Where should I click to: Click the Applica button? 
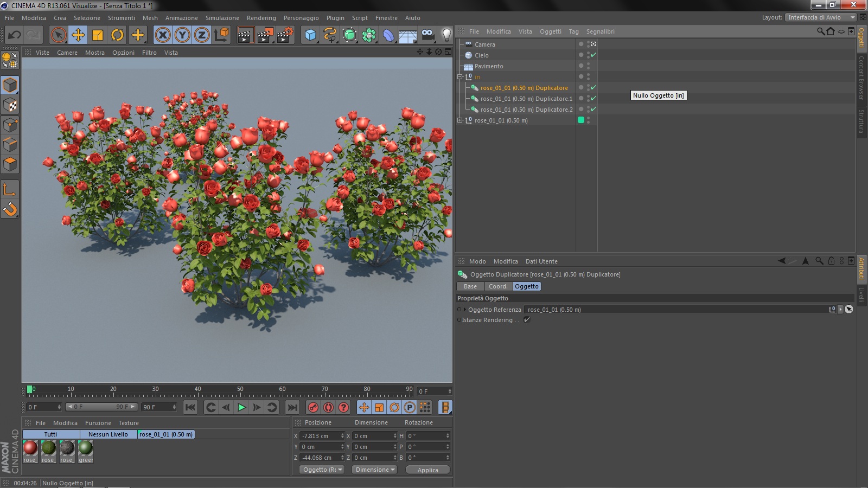point(427,470)
